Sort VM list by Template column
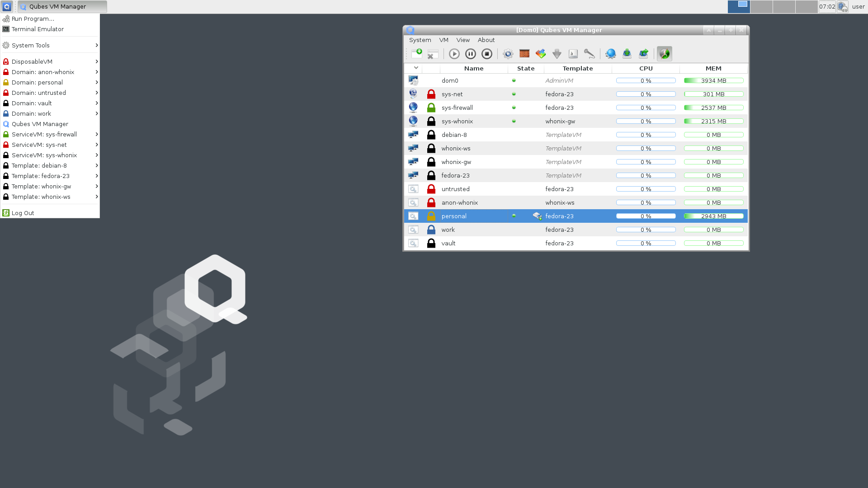 (x=578, y=69)
